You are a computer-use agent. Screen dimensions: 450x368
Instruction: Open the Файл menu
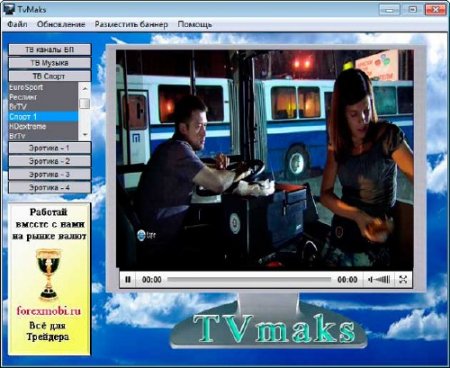click(x=17, y=24)
